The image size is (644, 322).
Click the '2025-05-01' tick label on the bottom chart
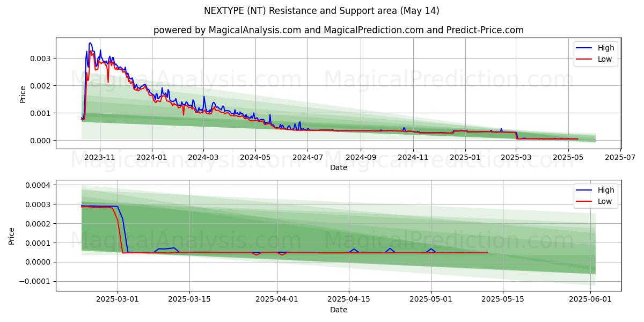click(x=431, y=299)
